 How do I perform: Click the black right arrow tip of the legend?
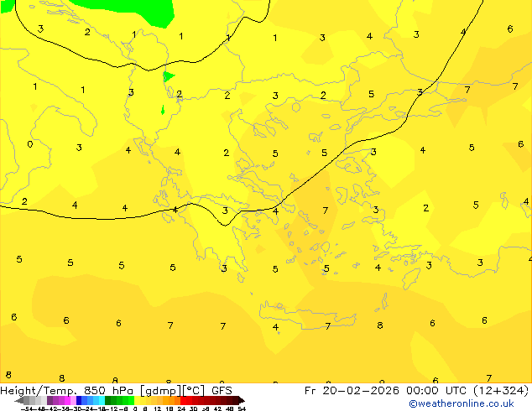click(242, 400)
